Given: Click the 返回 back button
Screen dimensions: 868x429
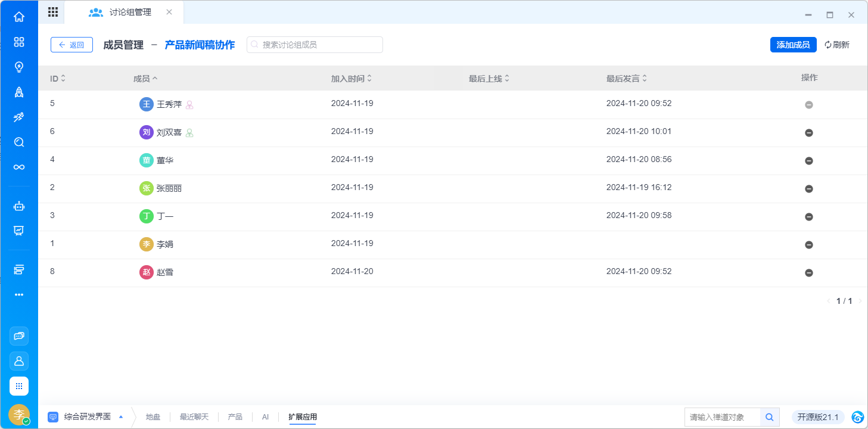Looking at the screenshot, I should pos(71,45).
